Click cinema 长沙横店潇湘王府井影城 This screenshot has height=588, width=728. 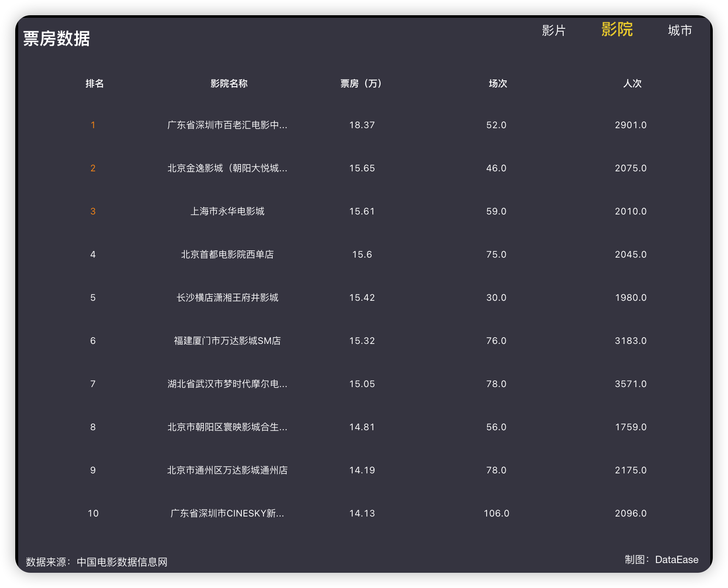(227, 298)
